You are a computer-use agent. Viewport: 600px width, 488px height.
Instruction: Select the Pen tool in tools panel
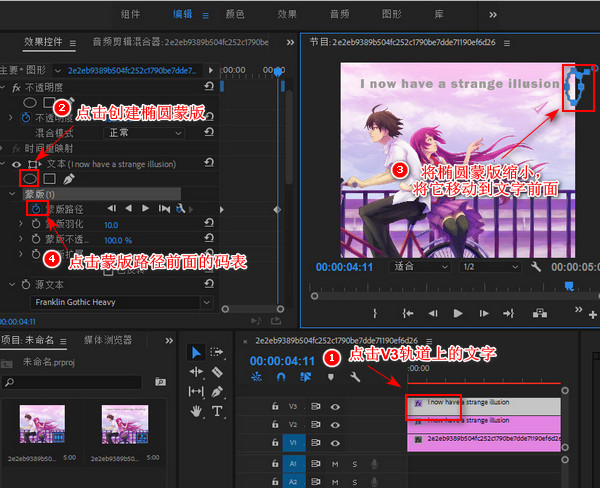coord(217,392)
